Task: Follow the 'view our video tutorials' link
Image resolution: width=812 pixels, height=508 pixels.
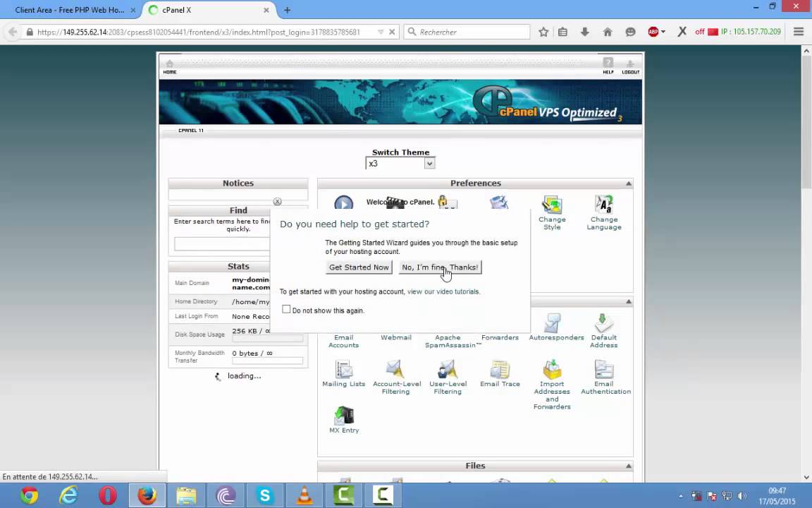Action: pos(444,292)
